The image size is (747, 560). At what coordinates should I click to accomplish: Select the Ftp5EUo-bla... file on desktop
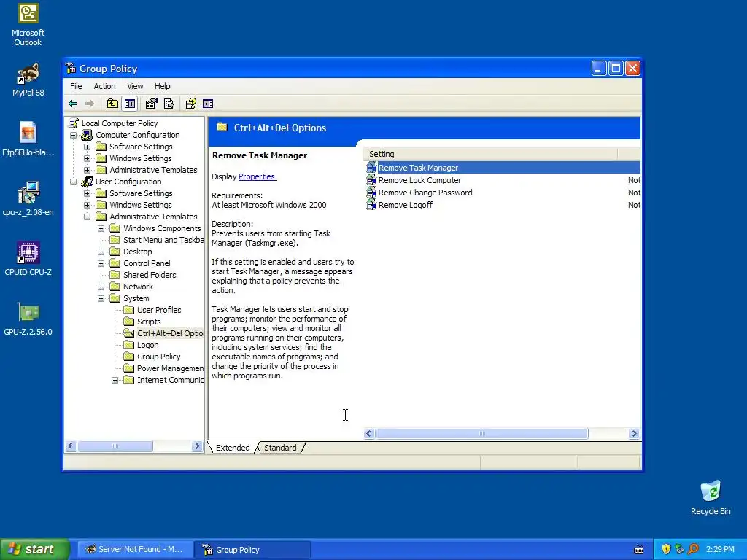click(x=28, y=139)
